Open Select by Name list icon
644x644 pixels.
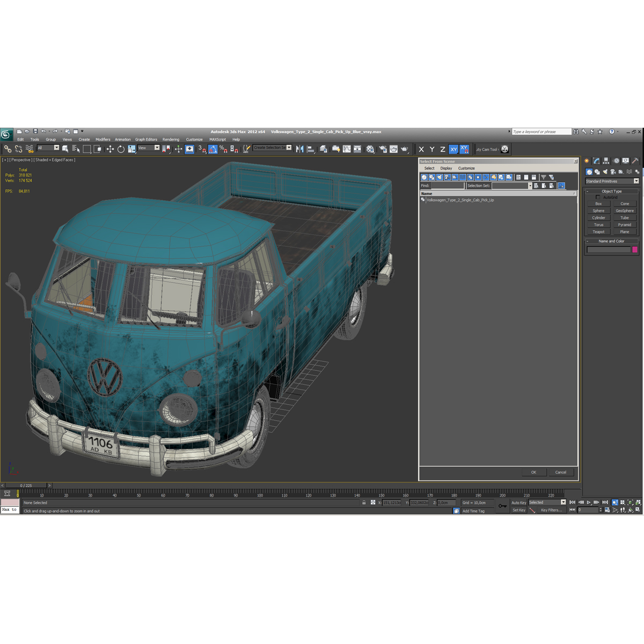point(76,149)
